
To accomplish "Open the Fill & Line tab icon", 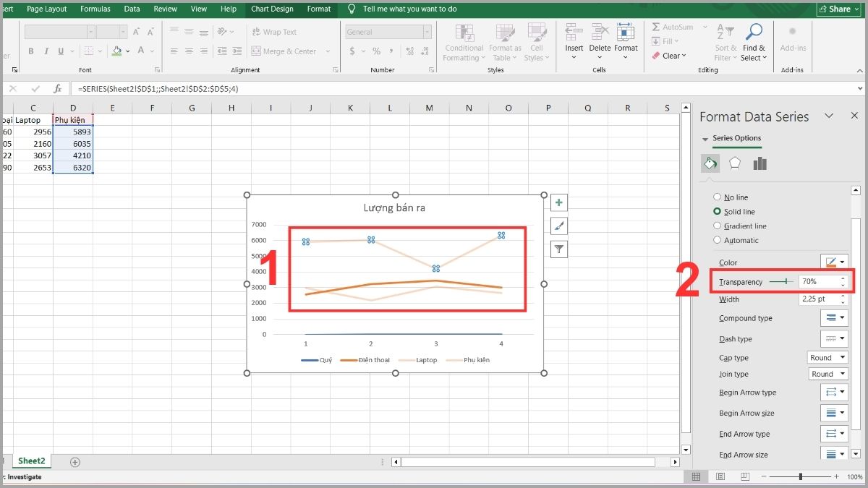I will point(711,163).
